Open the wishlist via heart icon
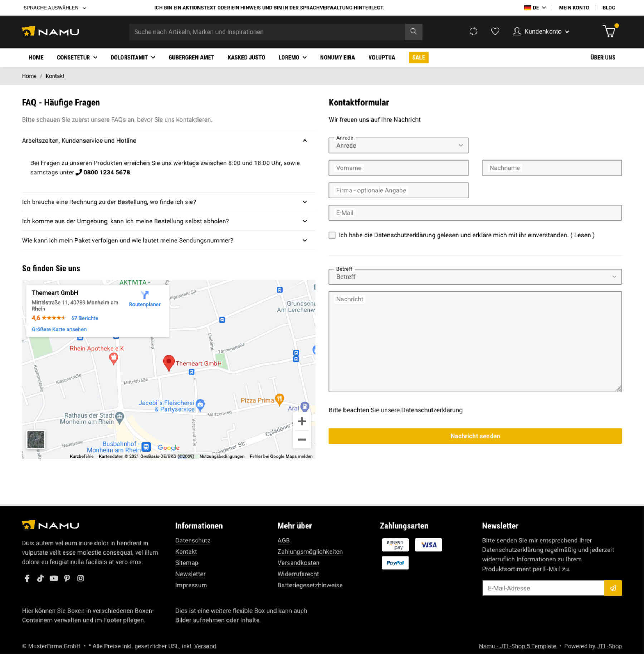The height and width of the screenshot is (654, 644). click(x=495, y=31)
